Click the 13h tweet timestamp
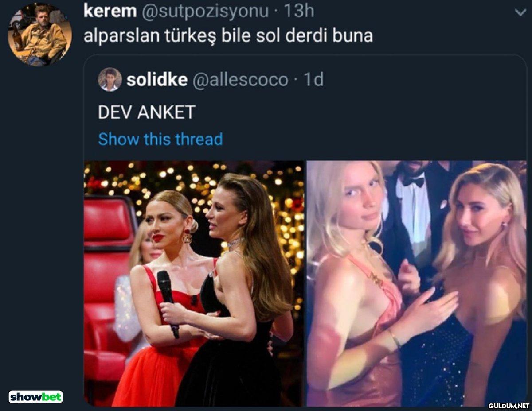This screenshot has width=532, height=411. (299, 12)
